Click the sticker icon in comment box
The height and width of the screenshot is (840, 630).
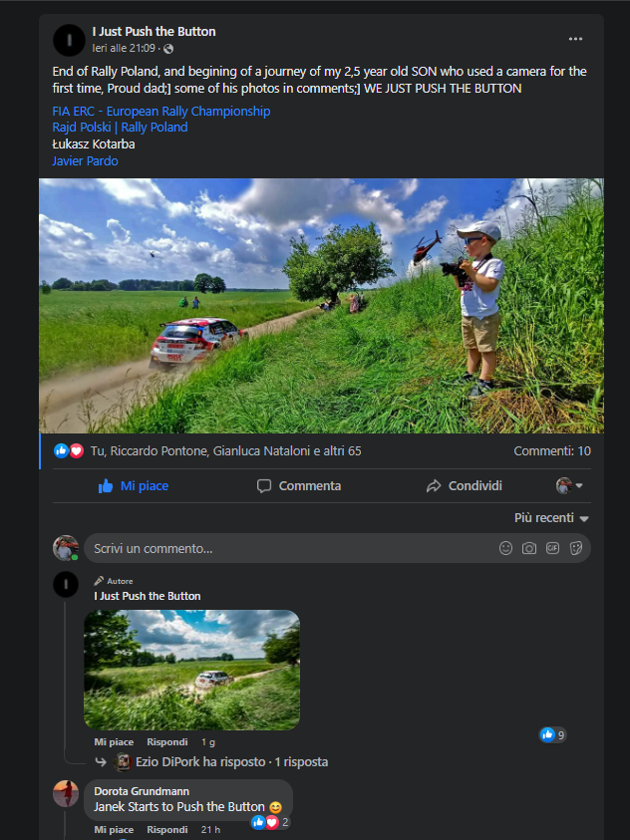(x=576, y=548)
